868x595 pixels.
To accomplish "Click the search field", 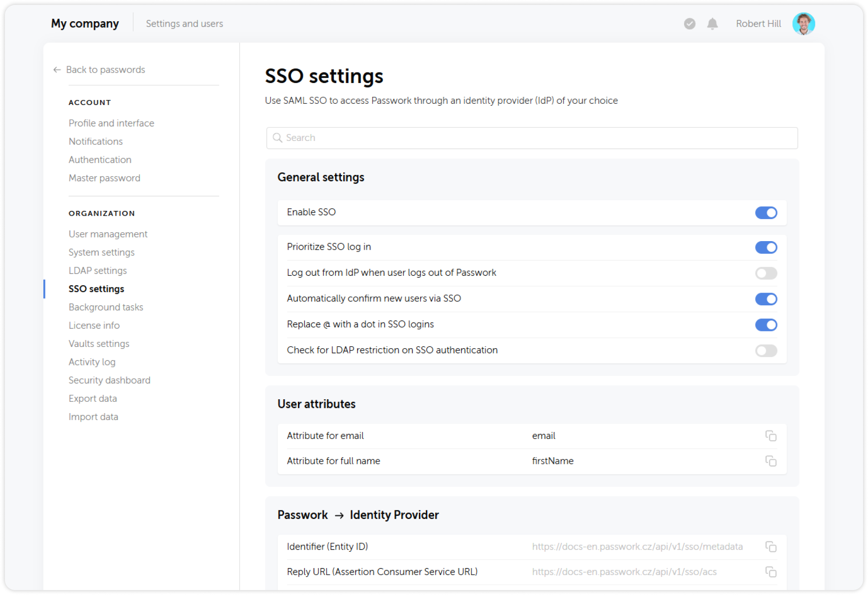I will (531, 138).
